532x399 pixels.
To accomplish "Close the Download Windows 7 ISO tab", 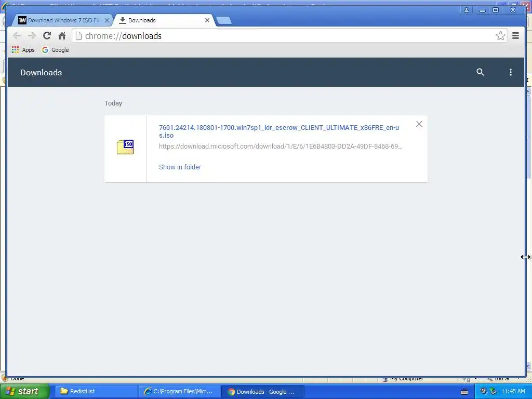I will pyautogui.click(x=107, y=20).
